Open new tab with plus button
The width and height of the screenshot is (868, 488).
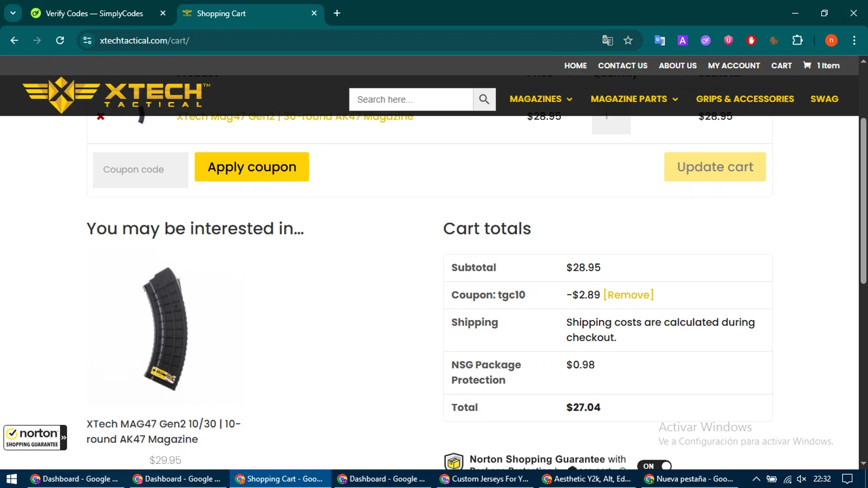(337, 13)
